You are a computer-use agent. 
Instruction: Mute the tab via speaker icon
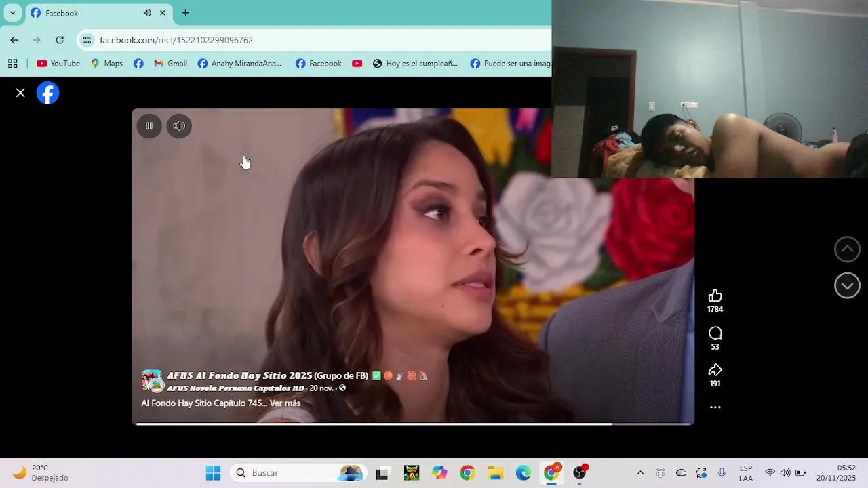pos(147,13)
